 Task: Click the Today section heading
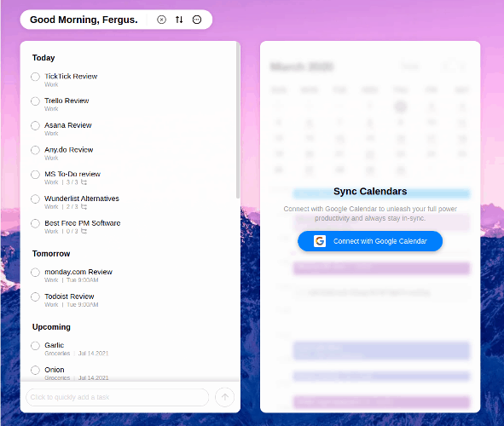(43, 58)
